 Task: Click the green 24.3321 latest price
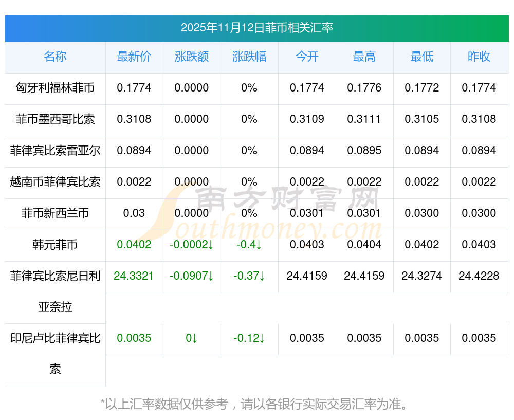pos(134,276)
